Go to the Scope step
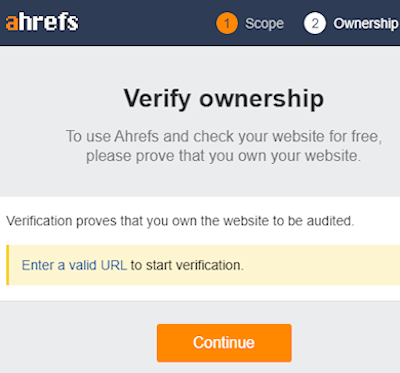The width and height of the screenshot is (400, 373). (x=264, y=24)
